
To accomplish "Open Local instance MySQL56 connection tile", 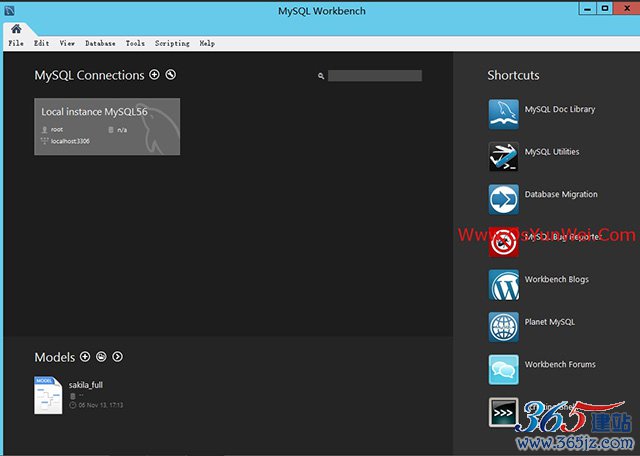I will [x=107, y=127].
